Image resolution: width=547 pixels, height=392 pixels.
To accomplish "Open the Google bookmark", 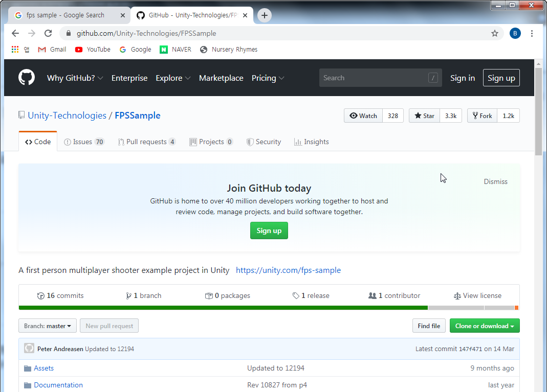I will pos(136,50).
